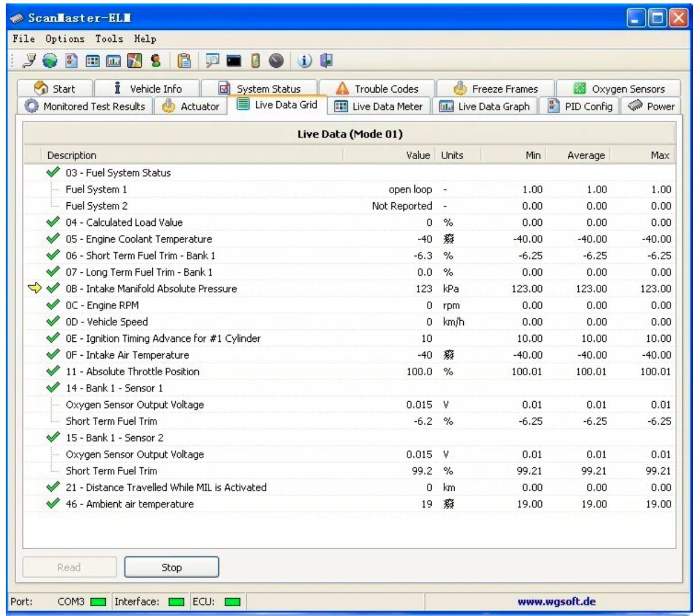Click the checklist document toolbar icon
This screenshot has height=616, width=700.
click(72, 60)
